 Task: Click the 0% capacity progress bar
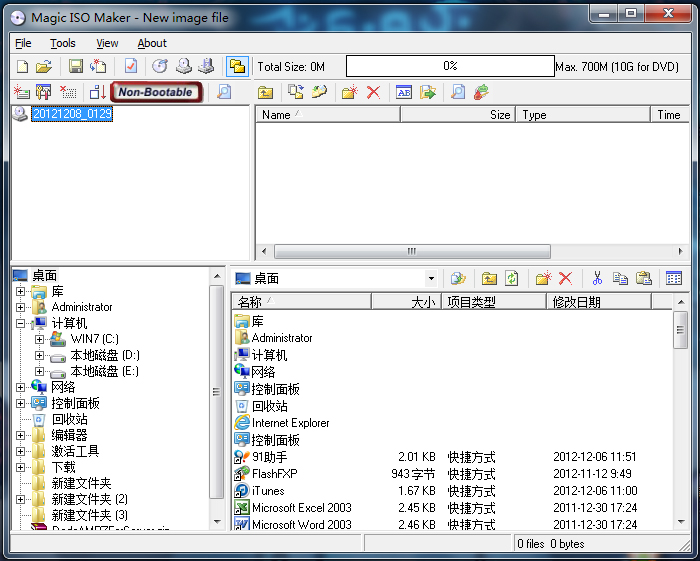[x=450, y=66]
